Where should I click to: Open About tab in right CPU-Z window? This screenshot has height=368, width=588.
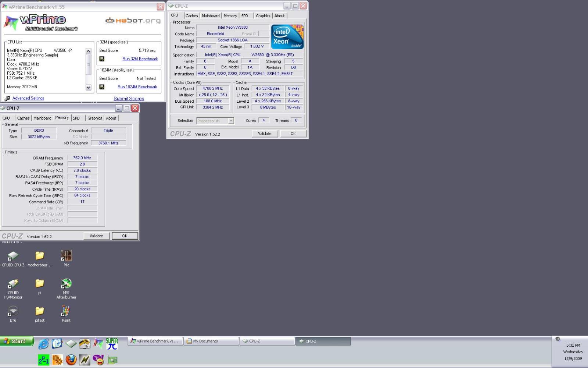279,16
